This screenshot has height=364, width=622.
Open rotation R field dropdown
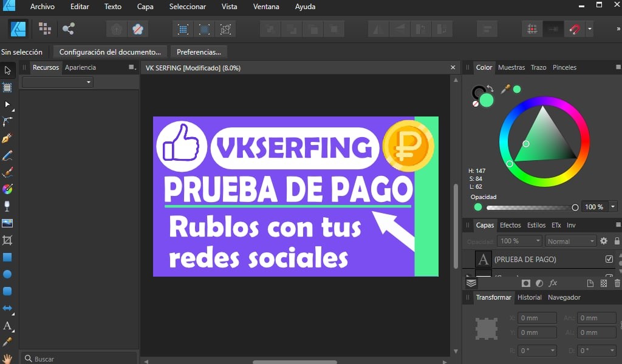coord(553,351)
